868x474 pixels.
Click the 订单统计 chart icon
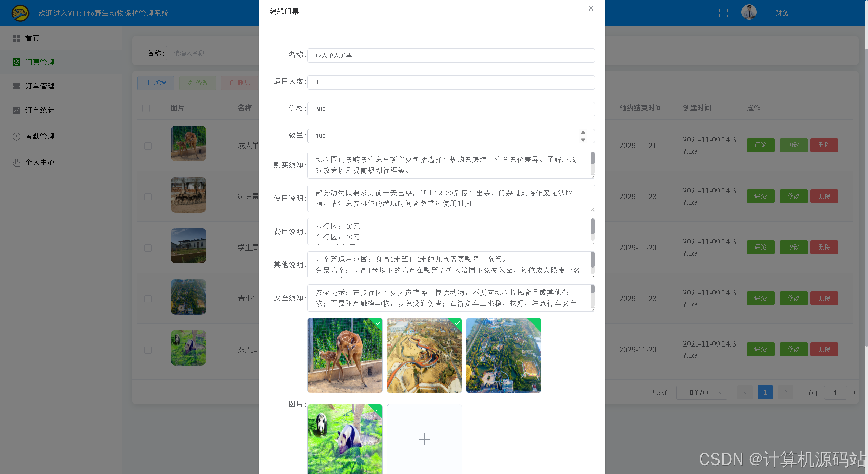(16, 110)
